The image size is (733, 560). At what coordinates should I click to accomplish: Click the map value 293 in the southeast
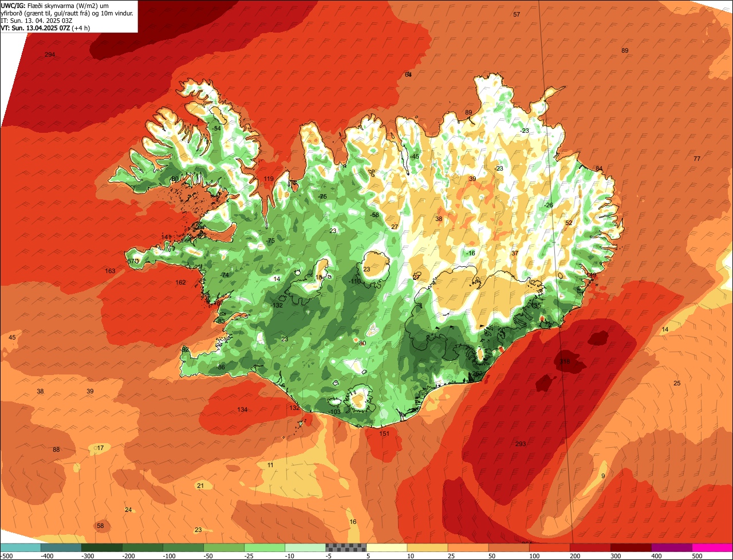click(x=521, y=444)
